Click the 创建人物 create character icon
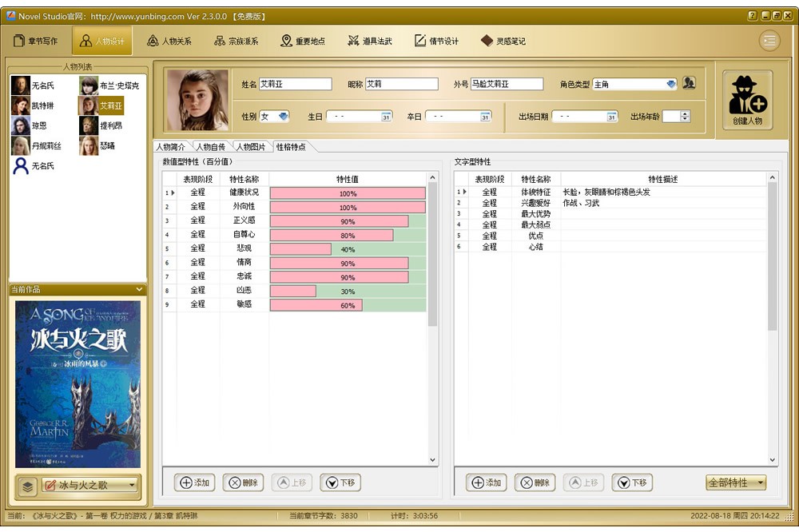Image resolution: width=799 pixels, height=532 pixels. point(747,101)
